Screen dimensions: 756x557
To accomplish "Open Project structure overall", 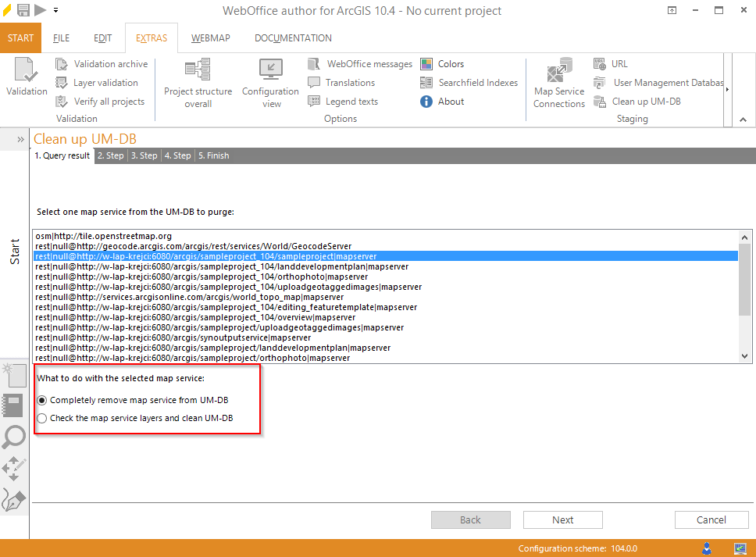I will 198,83.
